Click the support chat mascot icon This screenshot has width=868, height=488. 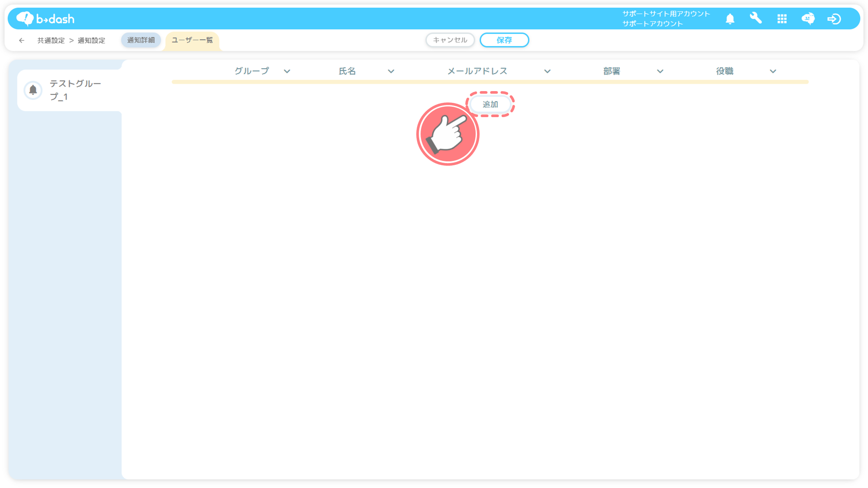click(x=808, y=19)
